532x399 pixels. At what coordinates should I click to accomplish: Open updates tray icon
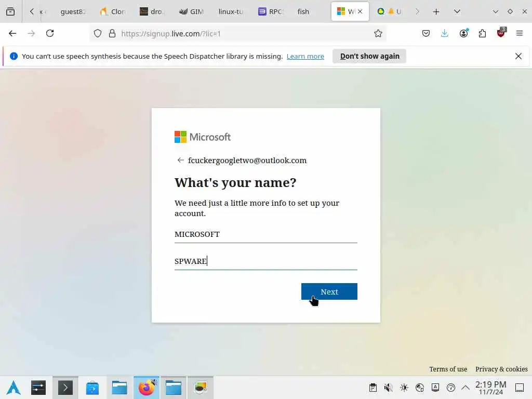pyautogui.click(x=450, y=388)
